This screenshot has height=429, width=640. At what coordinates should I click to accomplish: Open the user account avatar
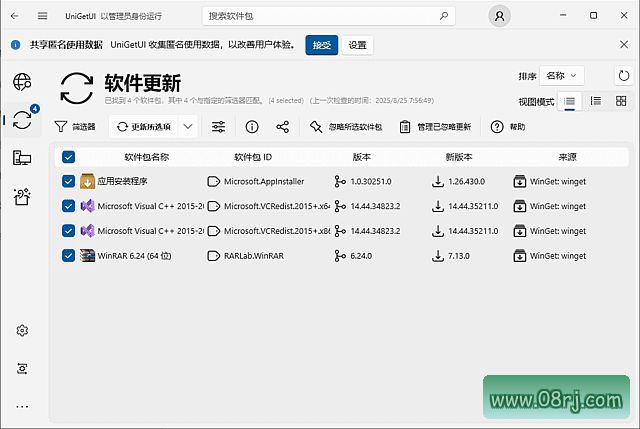499,16
